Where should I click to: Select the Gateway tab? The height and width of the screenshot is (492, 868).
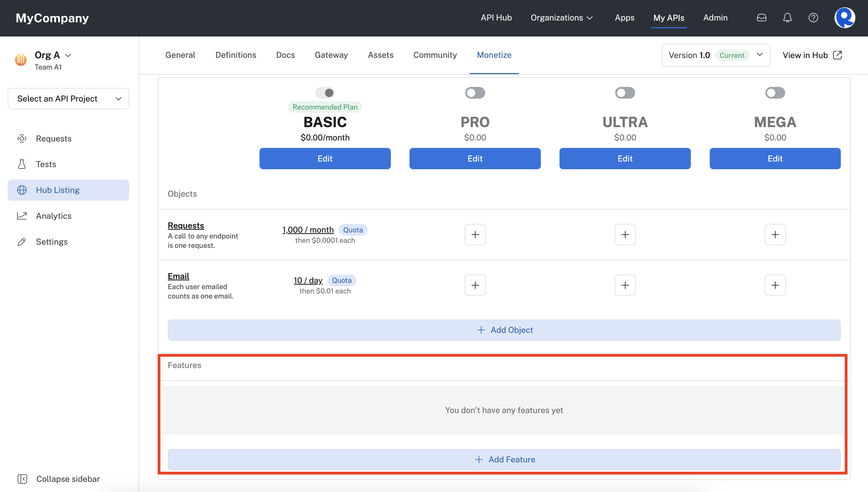point(331,55)
